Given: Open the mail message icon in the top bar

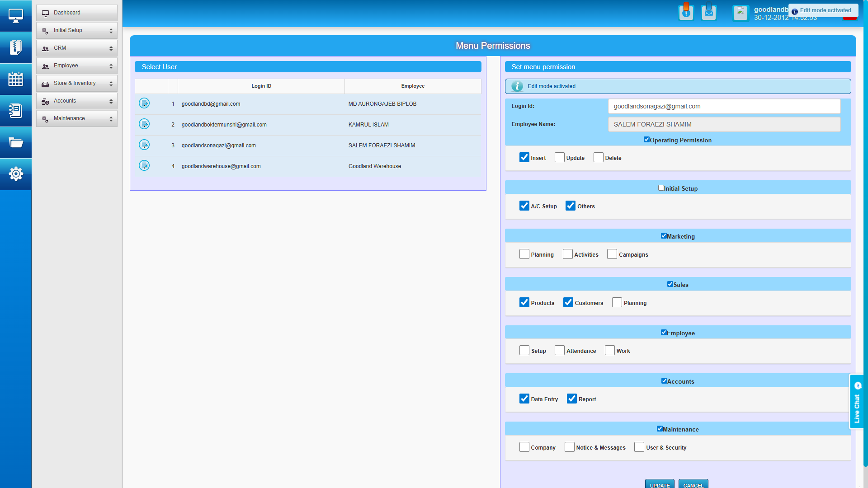Looking at the screenshot, I should (x=709, y=12).
